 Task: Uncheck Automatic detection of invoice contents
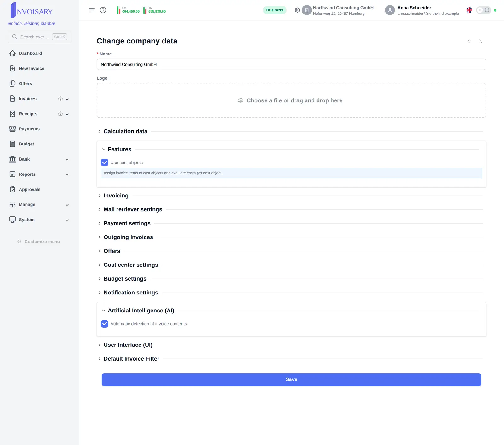pyautogui.click(x=105, y=324)
